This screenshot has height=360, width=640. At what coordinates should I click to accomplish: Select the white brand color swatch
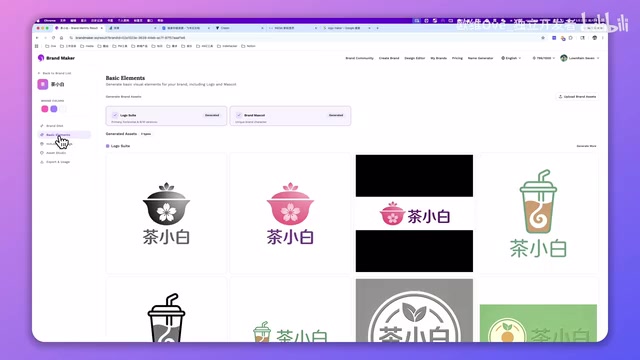62,109
